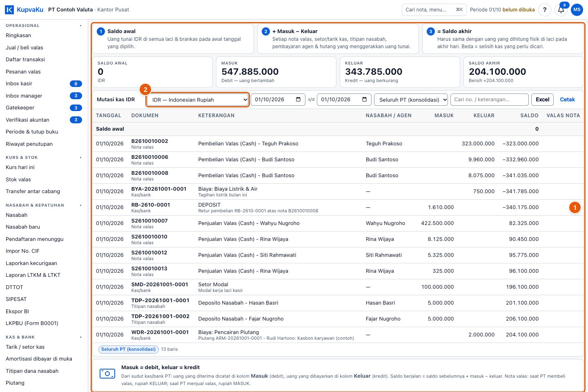Open document S2610010007

point(149,221)
